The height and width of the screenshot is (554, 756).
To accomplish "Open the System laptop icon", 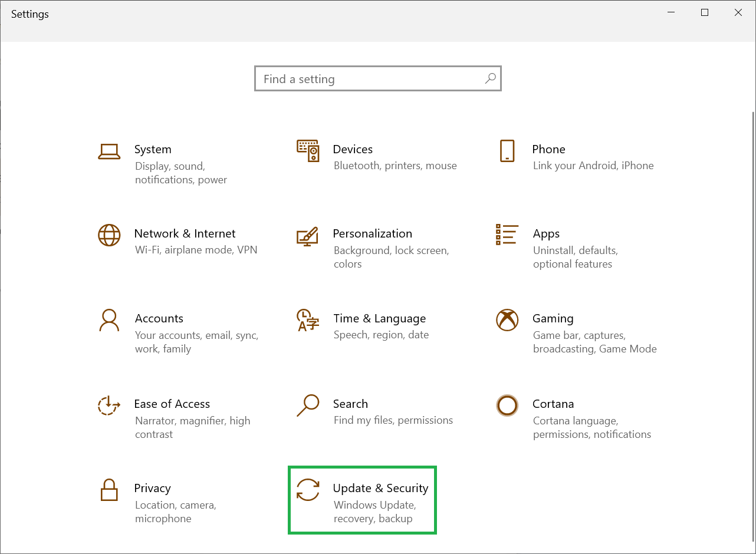I will (109, 151).
